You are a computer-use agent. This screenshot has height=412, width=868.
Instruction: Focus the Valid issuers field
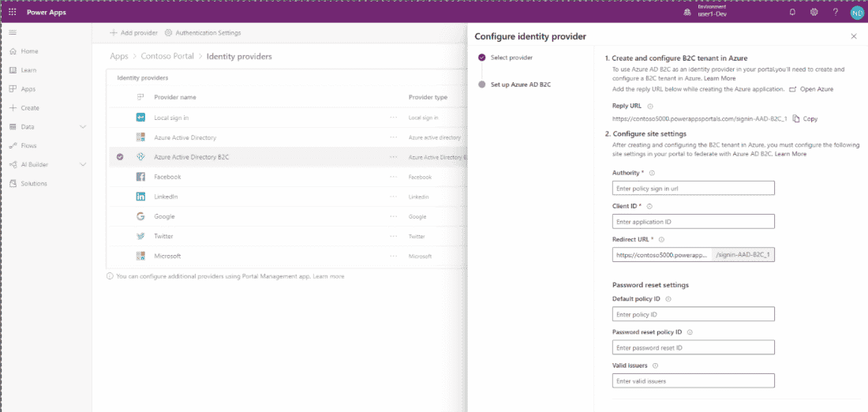693,381
